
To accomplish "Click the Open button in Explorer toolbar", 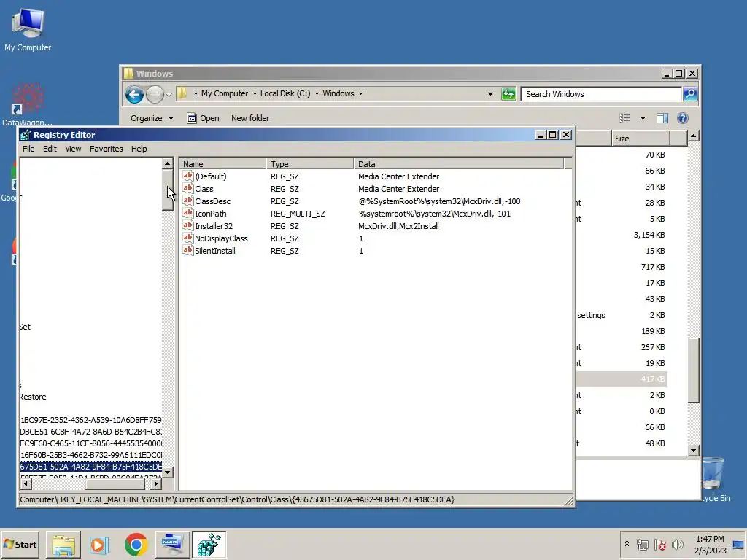I will [x=203, y=118].
